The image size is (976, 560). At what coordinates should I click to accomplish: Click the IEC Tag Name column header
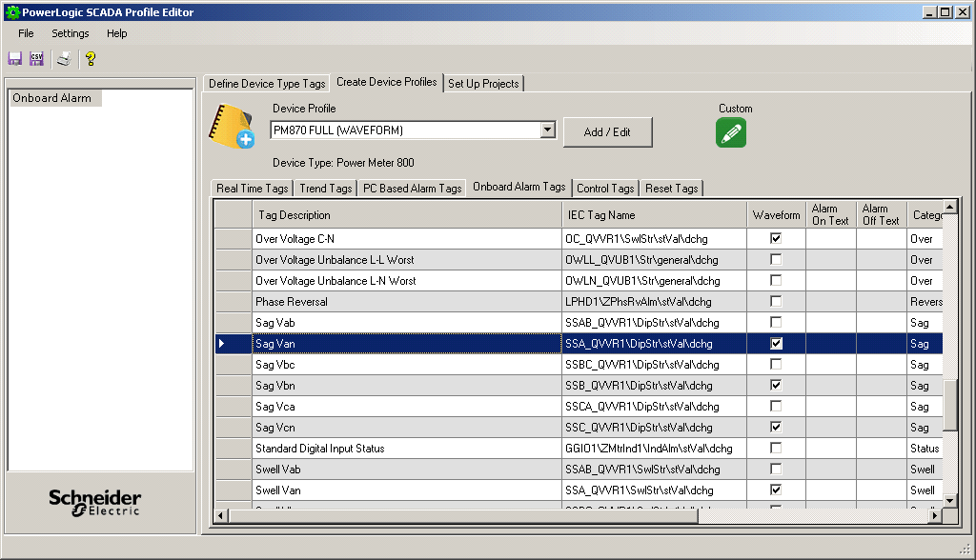click(655, 214)
